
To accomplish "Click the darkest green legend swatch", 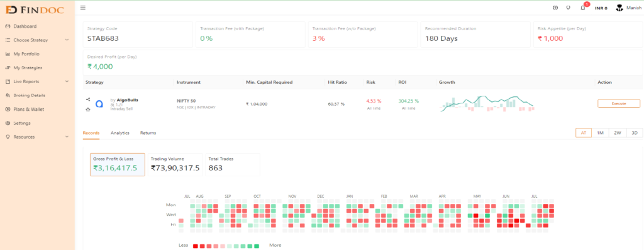I will coord(257,246).
